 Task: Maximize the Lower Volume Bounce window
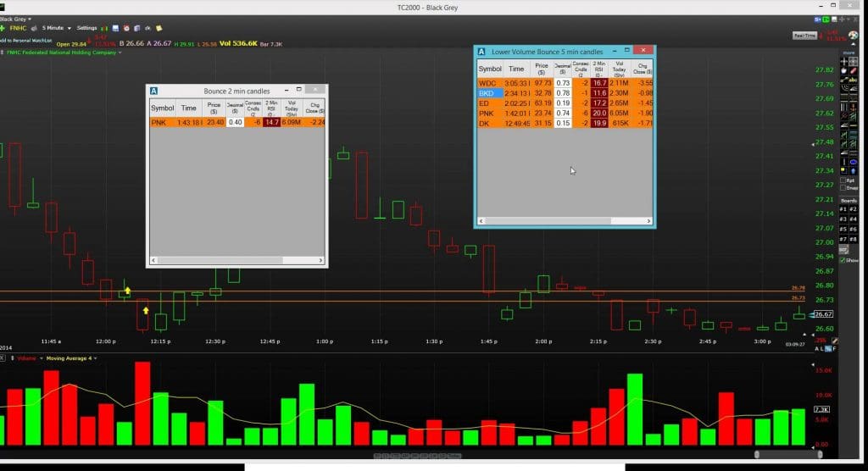pyautogui.click(x=626, y=50)
